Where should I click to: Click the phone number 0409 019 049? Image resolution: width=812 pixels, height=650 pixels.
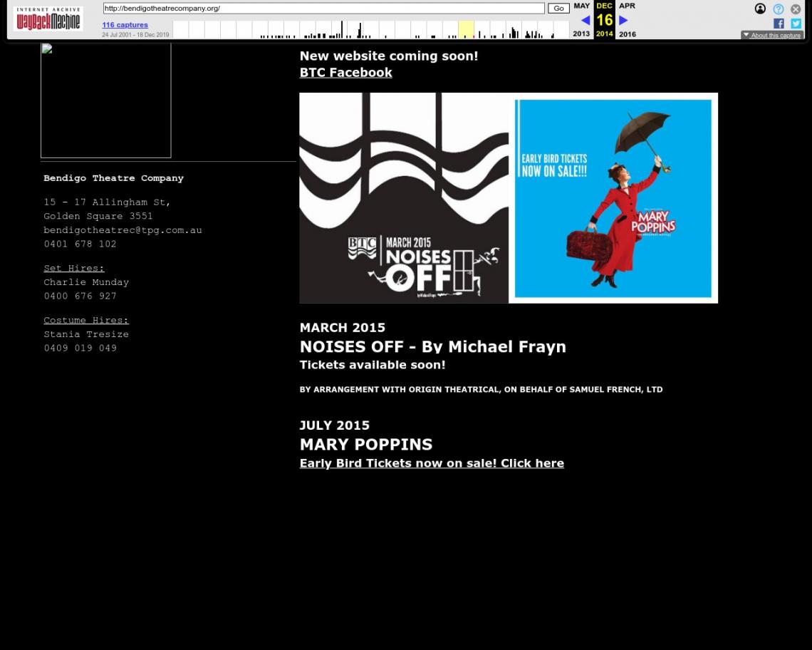pos(80,349)
